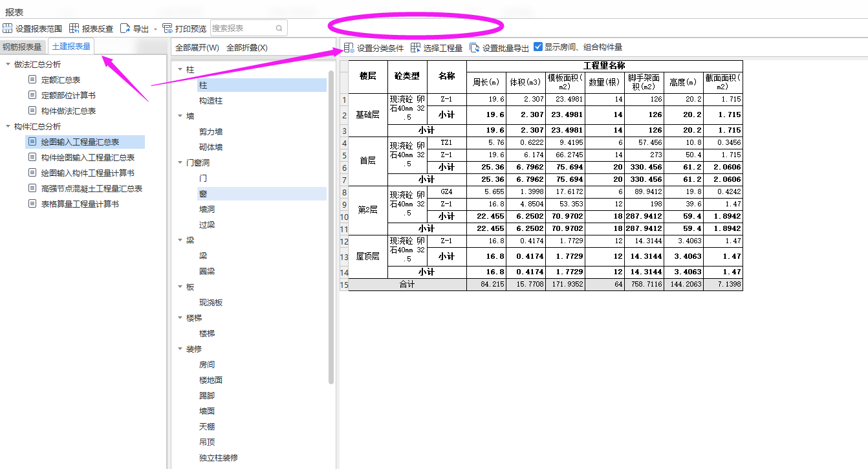The width and height of the screenshot is (868, 469).
Task: Select 楼地面 in component list
Action: pyautogui.click(x=211, y=380)
